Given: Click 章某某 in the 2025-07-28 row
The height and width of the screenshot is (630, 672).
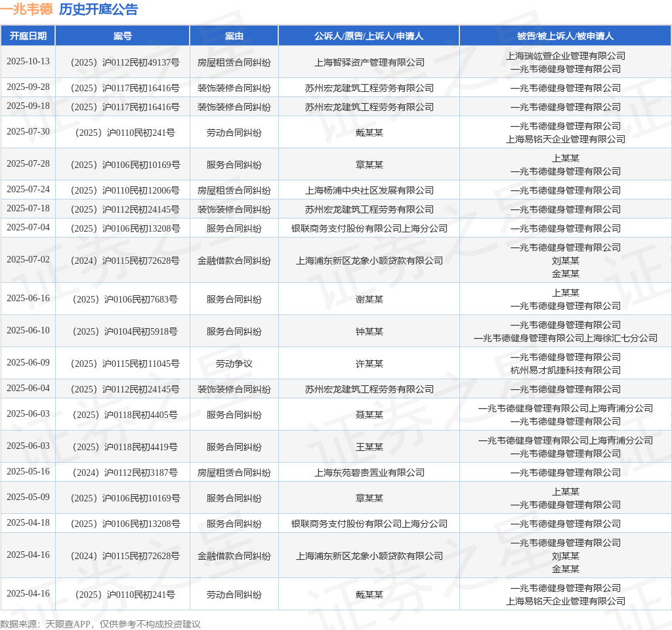Looking at the screenshot, I should pyautogui.click(x=369, y=165).
